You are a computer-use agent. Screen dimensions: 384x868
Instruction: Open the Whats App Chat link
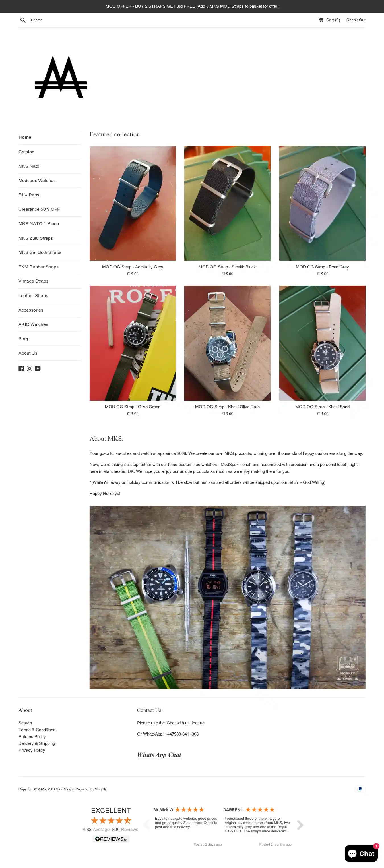(x=159, y=755)
